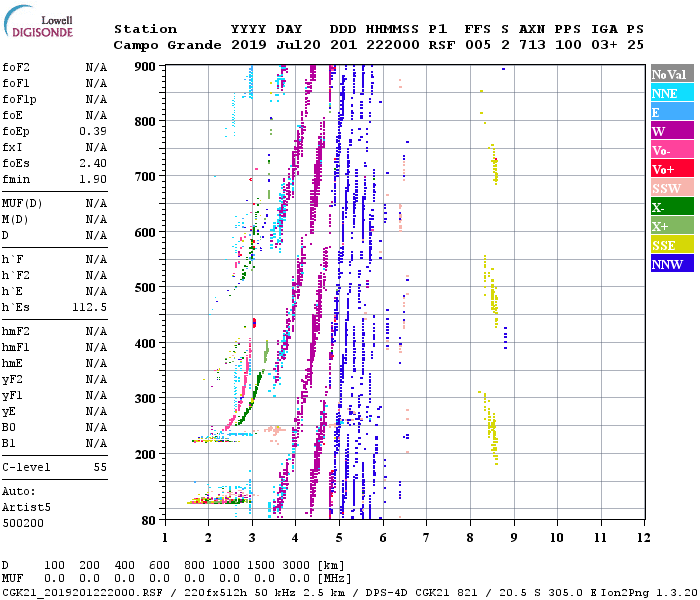Screen dimensions: 700x600
Task: Click the time value 222000
Action: (x=393, y=45)
